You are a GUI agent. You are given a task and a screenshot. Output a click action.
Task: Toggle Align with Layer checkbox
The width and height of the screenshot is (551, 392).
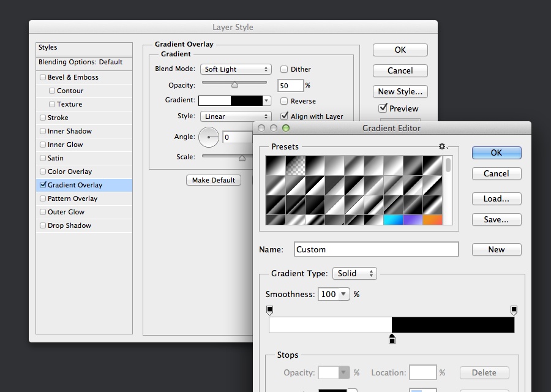pyautogui.click(x=284, y=116)
